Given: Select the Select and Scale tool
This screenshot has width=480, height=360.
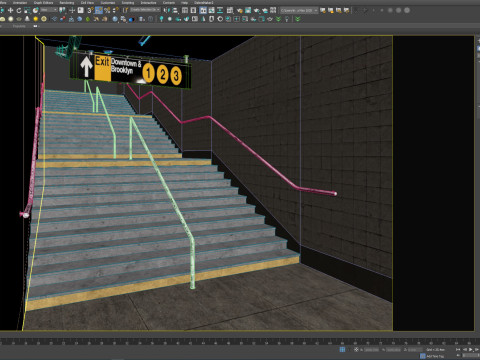Looking at the screenshot, I should (x=27, y=10).
